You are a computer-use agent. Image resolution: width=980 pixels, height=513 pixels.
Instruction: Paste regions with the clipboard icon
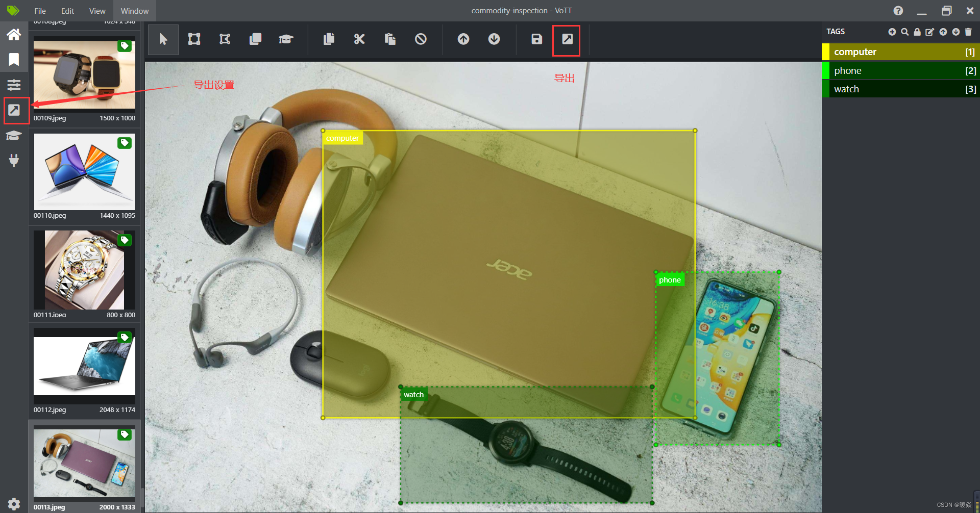pyautogui.click(x=390, y=39)
